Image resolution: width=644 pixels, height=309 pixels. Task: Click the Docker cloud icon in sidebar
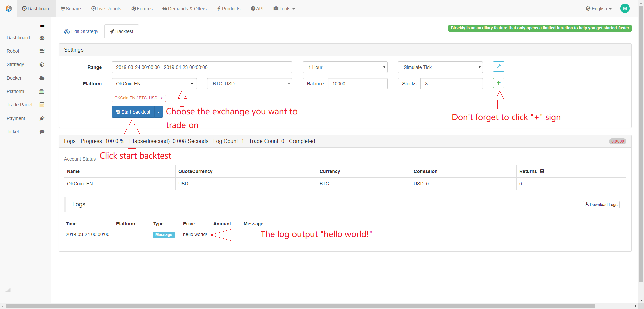click(42, 78)
